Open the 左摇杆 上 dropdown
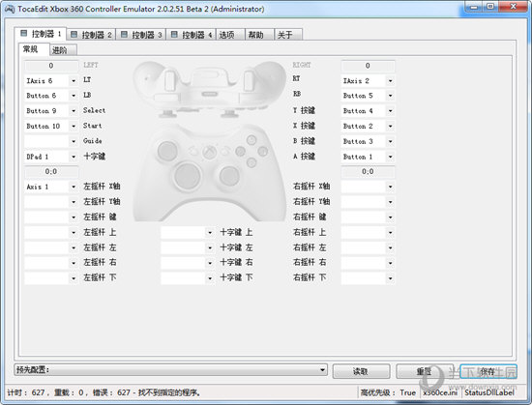Viewport: 532px width, 405px height. [x=51, y=233]
